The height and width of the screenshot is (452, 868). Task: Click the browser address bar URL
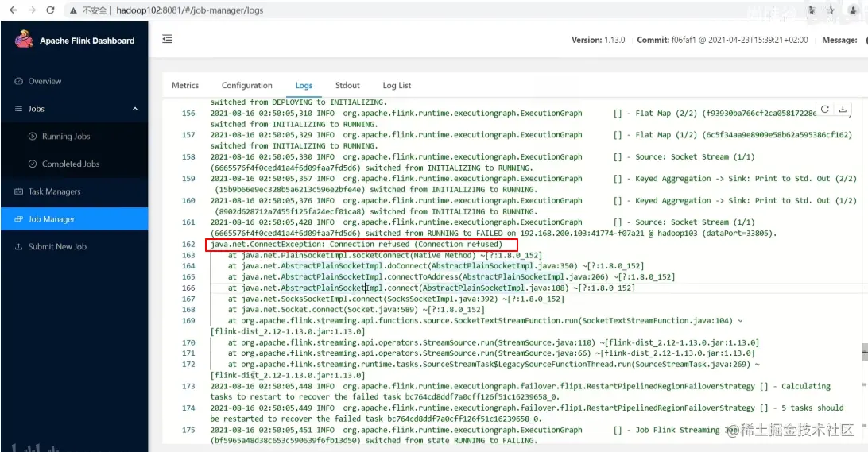click(x=190, y=10)
